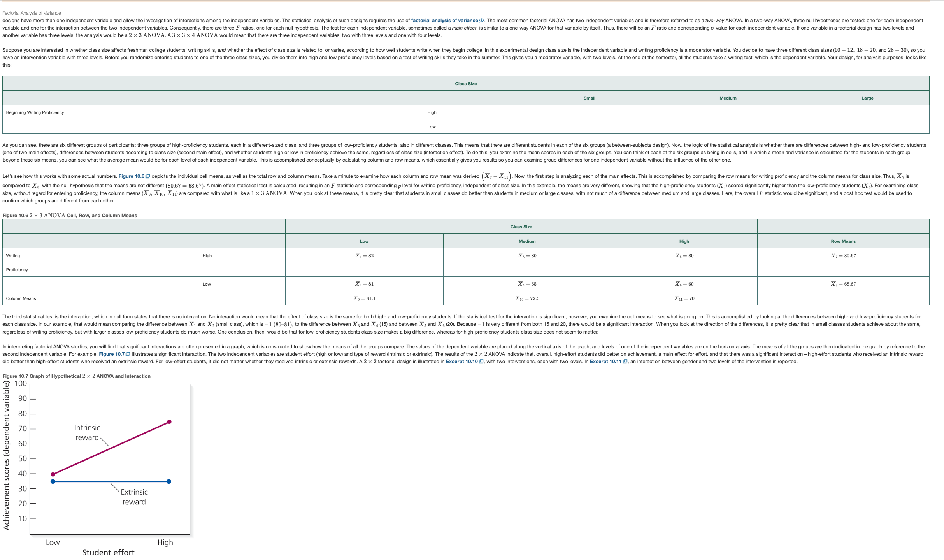Viewport: 944px width, 560px height.
Task: Click the 'Row Means' column header
Action: pyautogui.click(x=843, y=241)
